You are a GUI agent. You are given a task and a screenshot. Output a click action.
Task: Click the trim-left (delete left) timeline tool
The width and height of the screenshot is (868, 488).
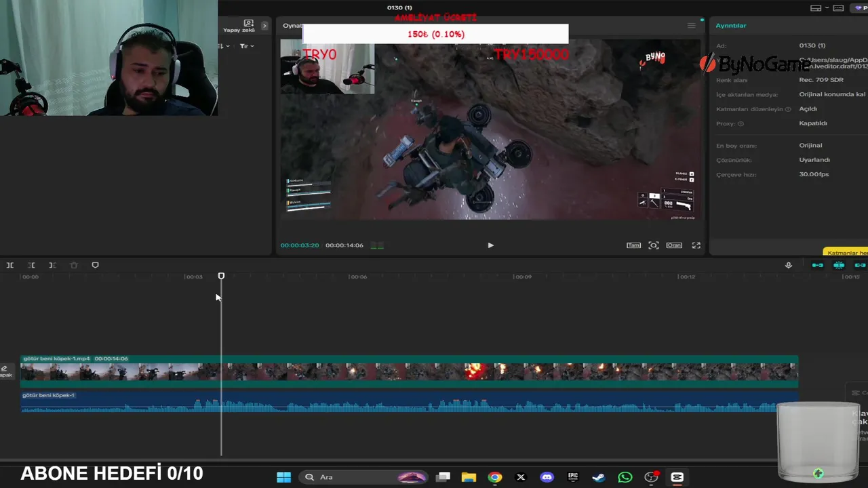click(31, 265)
